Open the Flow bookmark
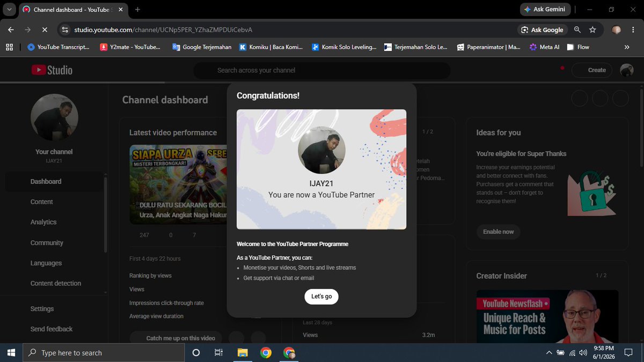This screenshot has width=644, height=362. tap(578, 47)
